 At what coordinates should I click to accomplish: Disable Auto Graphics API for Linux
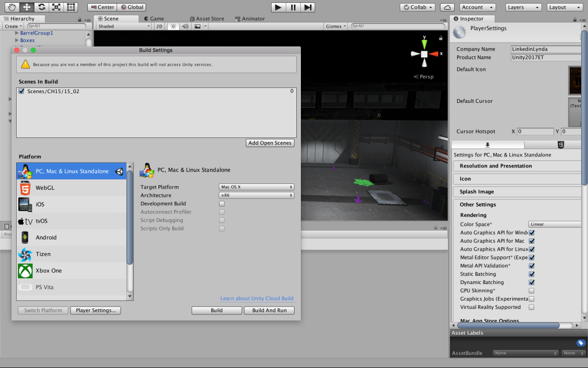531,250
